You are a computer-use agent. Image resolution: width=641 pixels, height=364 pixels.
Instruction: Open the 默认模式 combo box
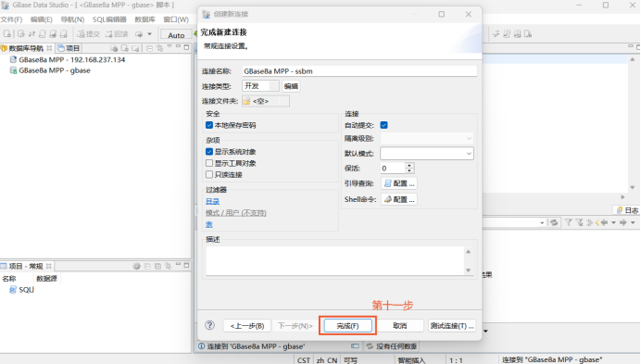click(427, 154)
